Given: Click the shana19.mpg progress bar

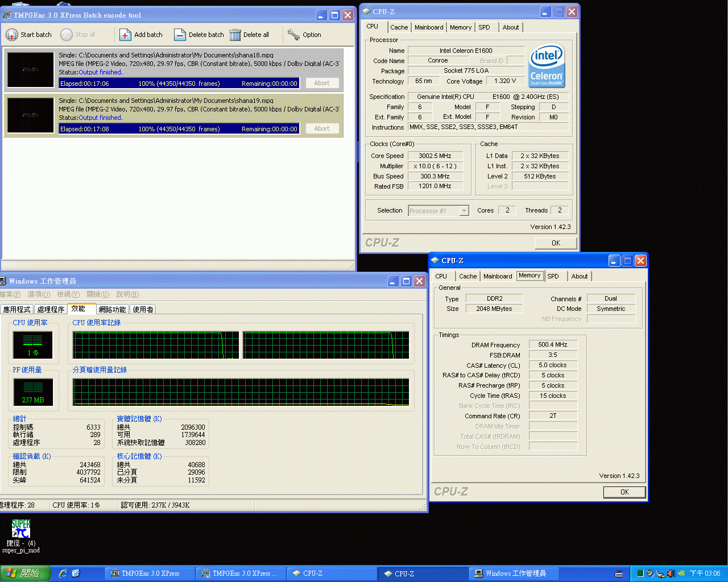Looking at the screenshot, I should 179,128.
